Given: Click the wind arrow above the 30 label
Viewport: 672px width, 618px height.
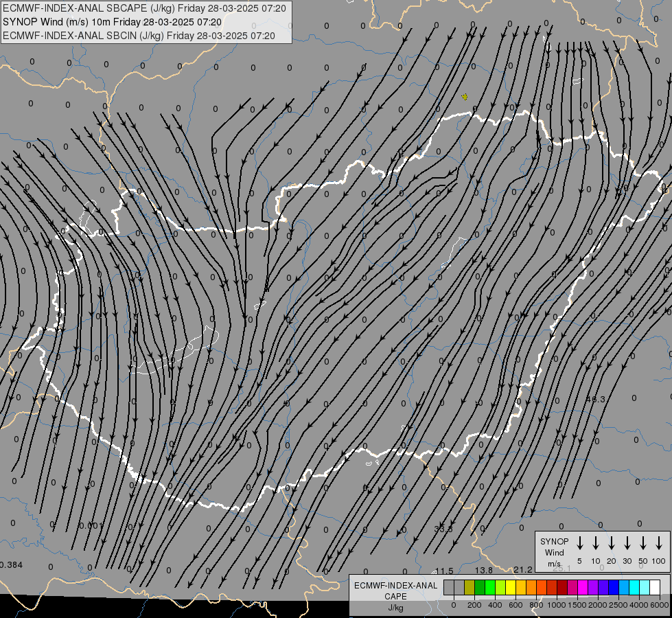Looking at the screenshot, I should click(x=627, y=543).
